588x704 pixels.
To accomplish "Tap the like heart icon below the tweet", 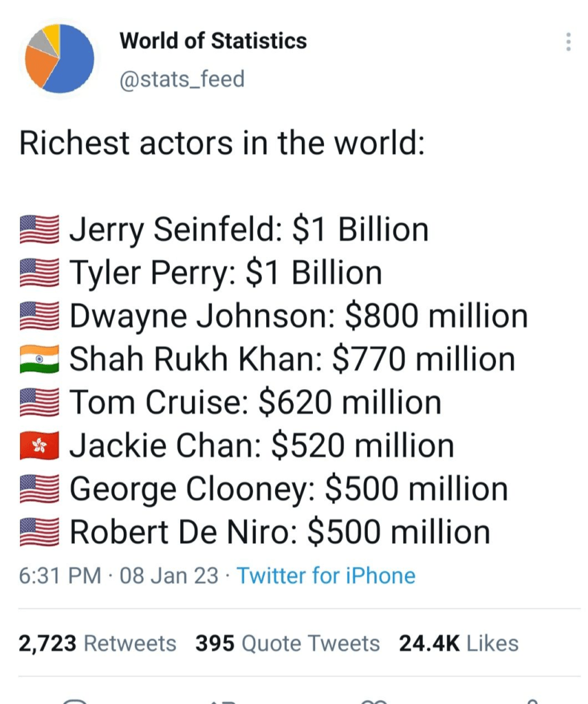I will coord(375,701).
